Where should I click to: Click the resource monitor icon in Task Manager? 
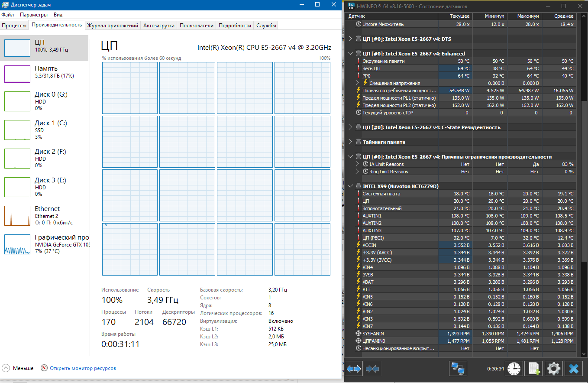click(44, 368)
